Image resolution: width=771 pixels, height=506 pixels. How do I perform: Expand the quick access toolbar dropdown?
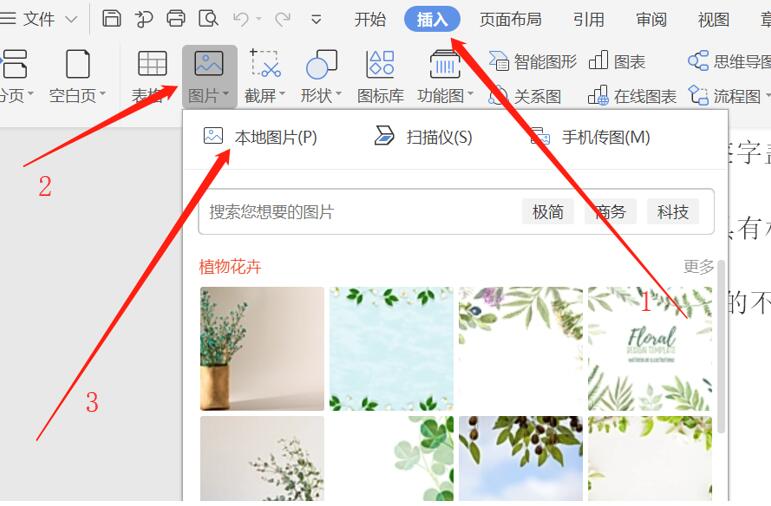tap(316, 20)
